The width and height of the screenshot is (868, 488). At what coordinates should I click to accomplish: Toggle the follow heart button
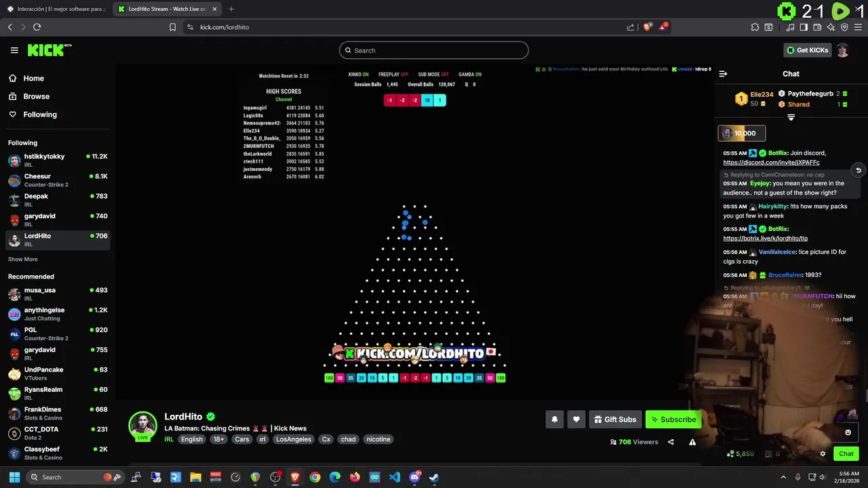pyautogui.click(x=576, y=420)
